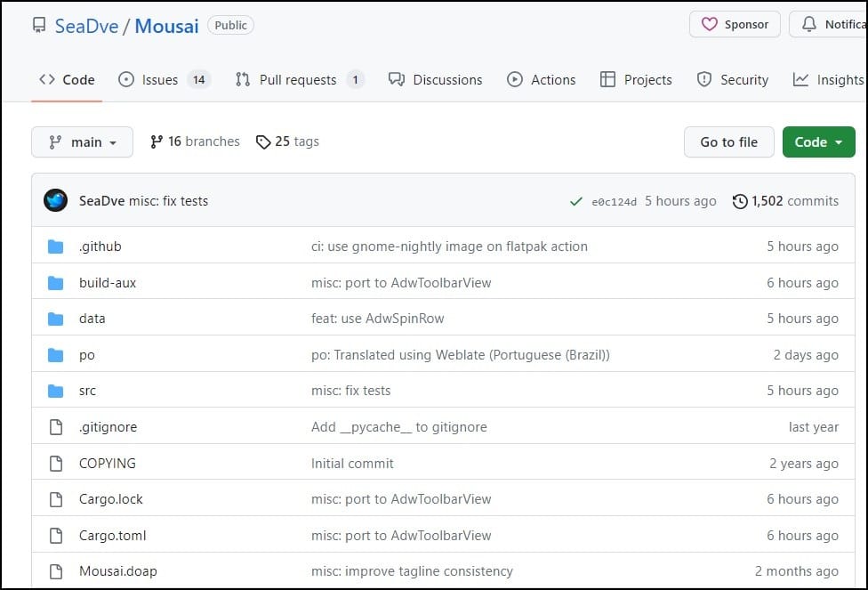Go to the Discussions tab

click(x=435, y=80)
